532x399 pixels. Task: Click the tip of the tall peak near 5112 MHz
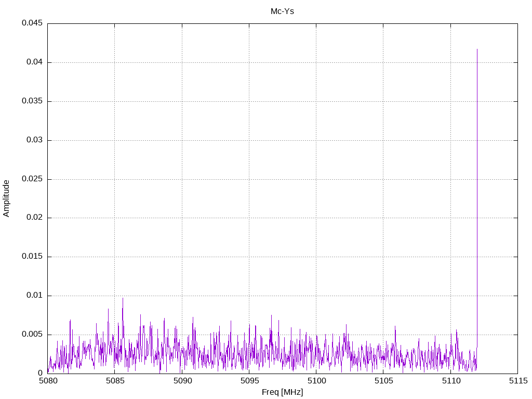(477, 49)
